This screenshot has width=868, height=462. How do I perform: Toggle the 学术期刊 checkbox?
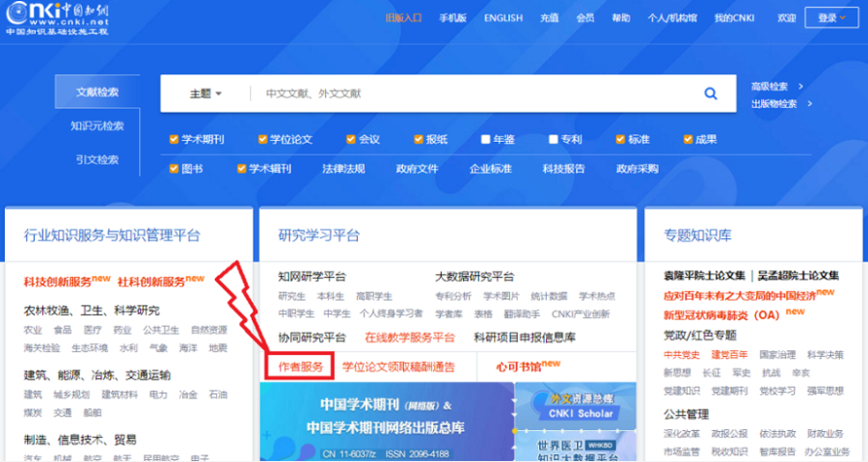[x=174, y=140]
